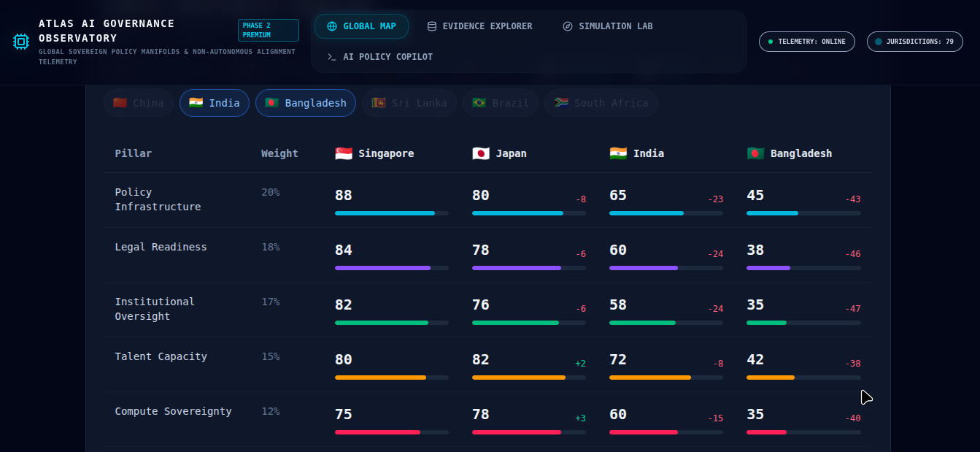Viewport: 980px width, 452px height.
Task: Toggle the China country chip
Action: (139, 103)
